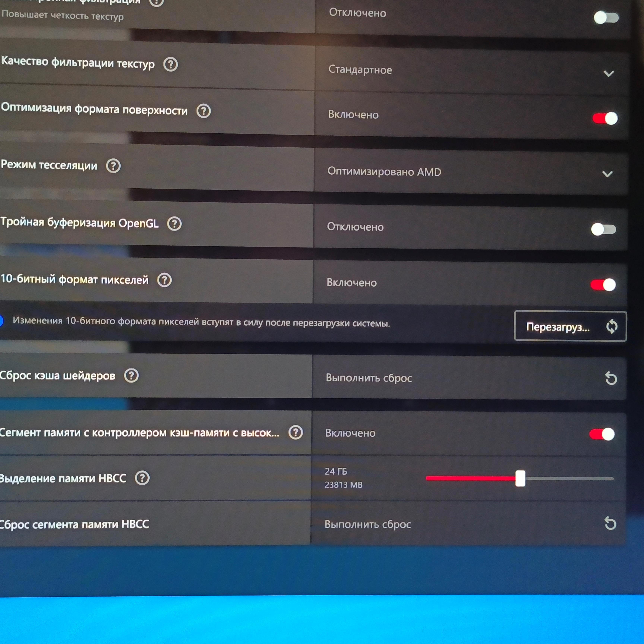Screen dimensions: 644x644
Task: Toggle HBCC memory segment switch off
Action: (602, 434)
